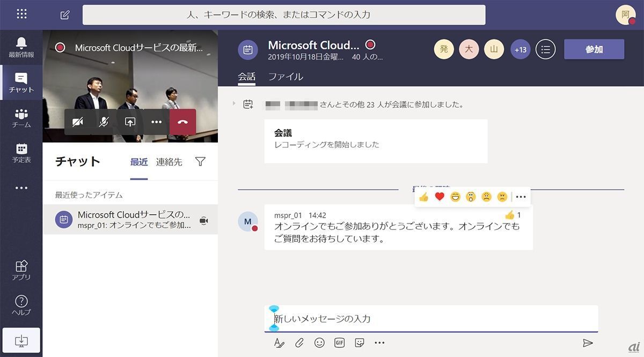
Task: Toggle the microphone mute button
Action: point(104,122)
